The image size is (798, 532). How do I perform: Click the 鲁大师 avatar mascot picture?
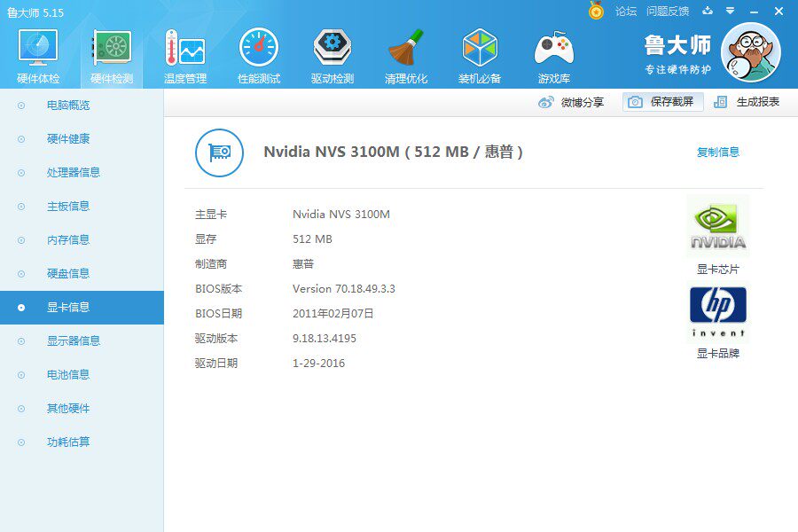coord(751,52)
